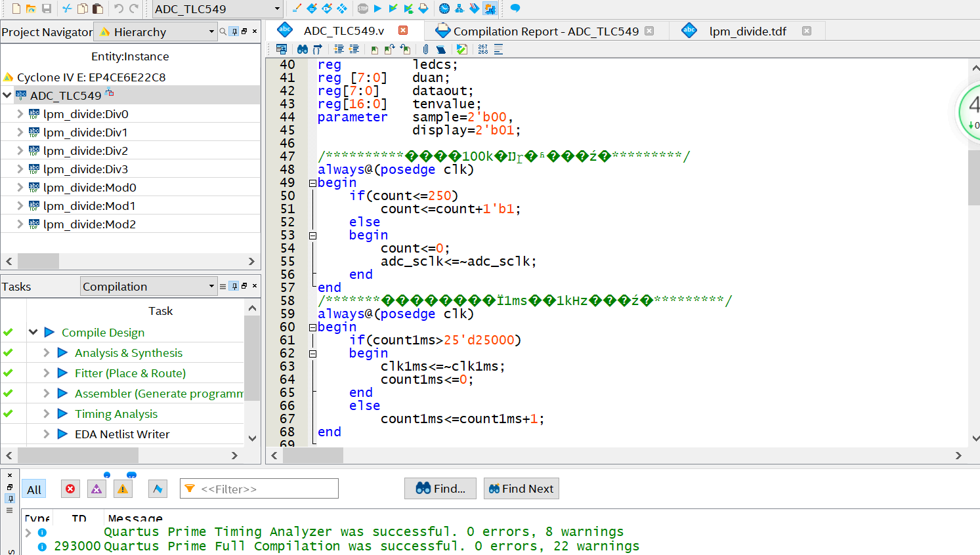980x555 pixels.
Task: Toggle warning messages filter
Action: coord(123,489)
